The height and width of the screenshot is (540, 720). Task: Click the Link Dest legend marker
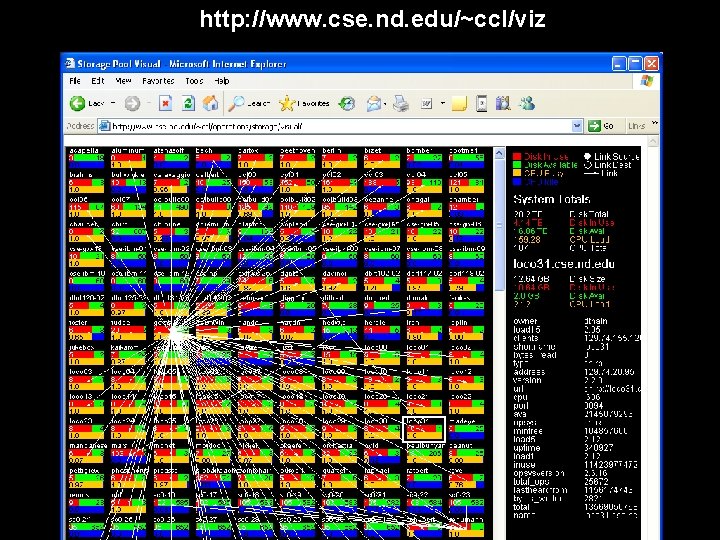pyautogui.click(x=587, y=165)
